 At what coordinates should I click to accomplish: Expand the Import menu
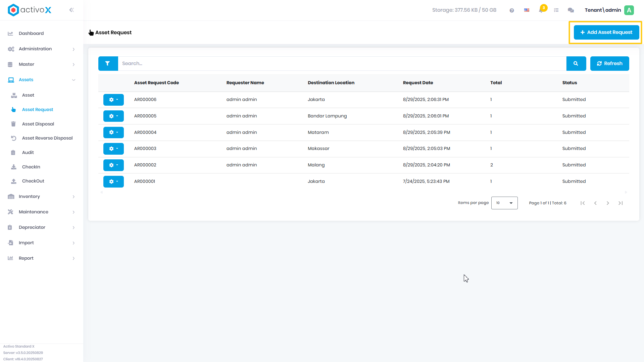coord(41,243)
